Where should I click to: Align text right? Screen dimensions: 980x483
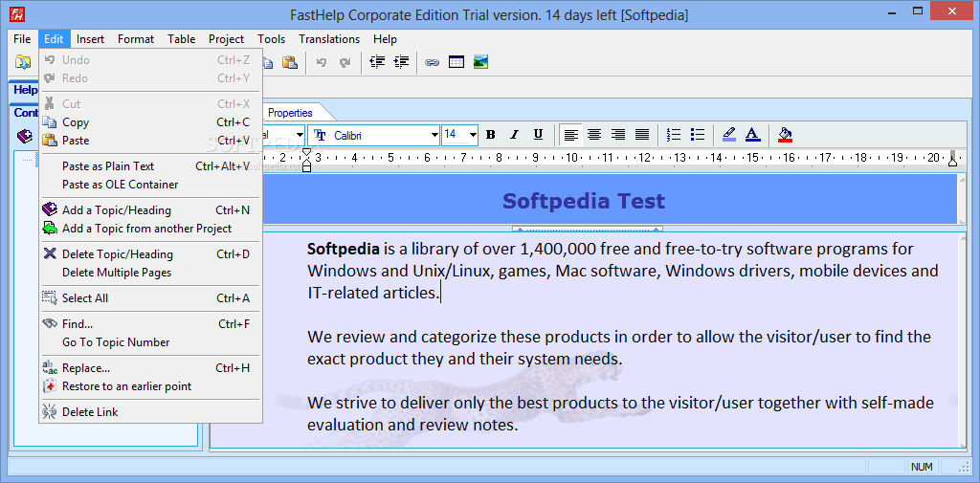(618, 134)
